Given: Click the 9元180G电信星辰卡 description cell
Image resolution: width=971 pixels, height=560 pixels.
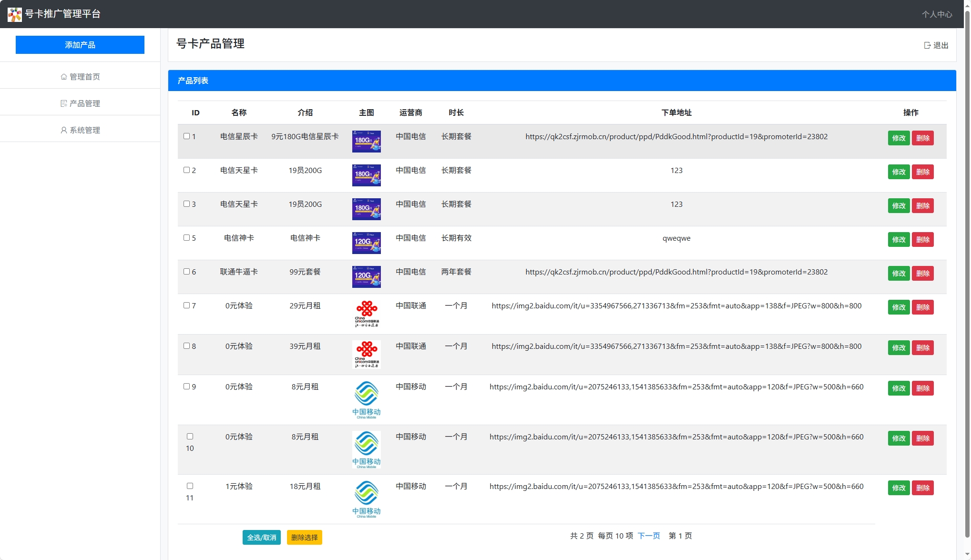Looking at the screenshot, I should 305,137.
